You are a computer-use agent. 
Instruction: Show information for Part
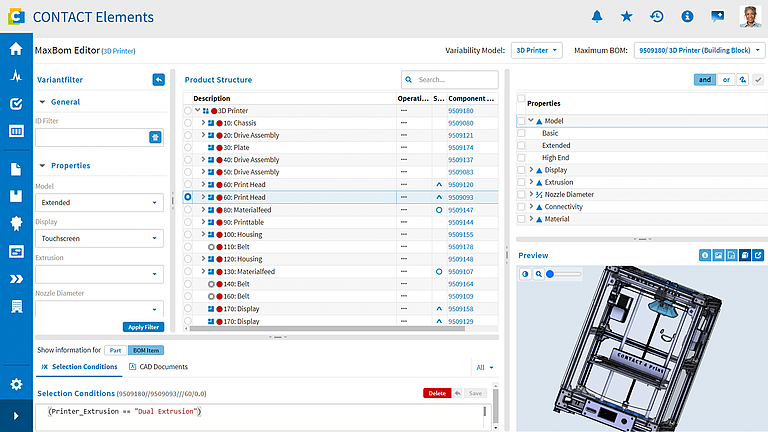(116, 350)
